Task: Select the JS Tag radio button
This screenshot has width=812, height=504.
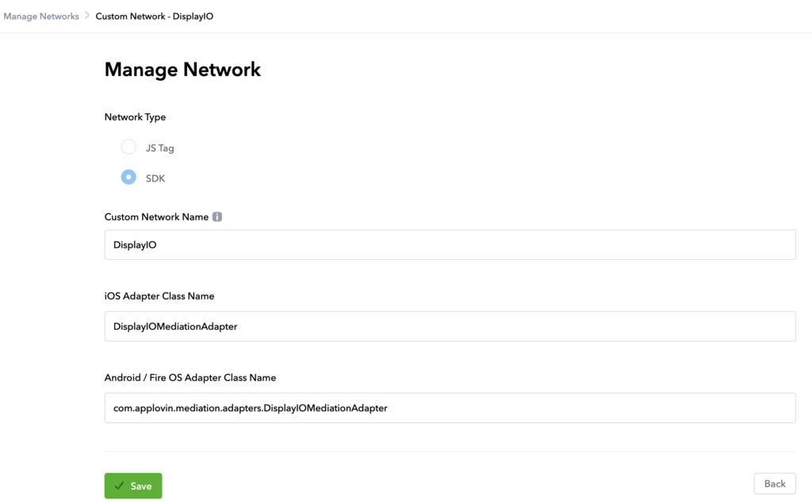Action: click(128, 147)
